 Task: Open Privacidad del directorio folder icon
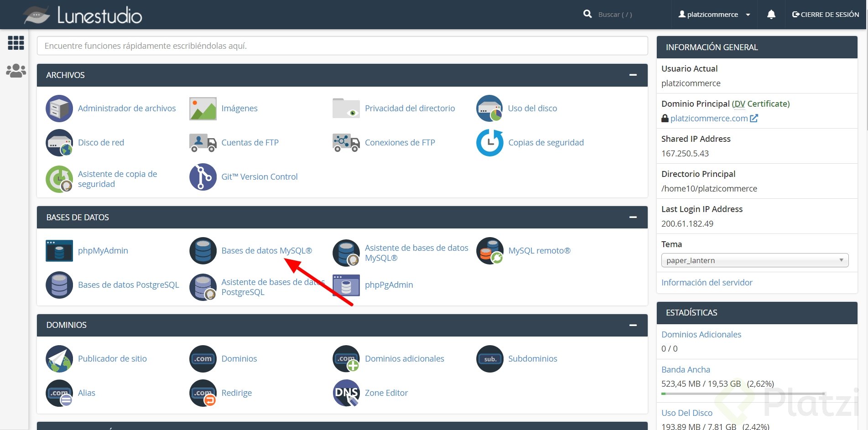click(346, 109)
